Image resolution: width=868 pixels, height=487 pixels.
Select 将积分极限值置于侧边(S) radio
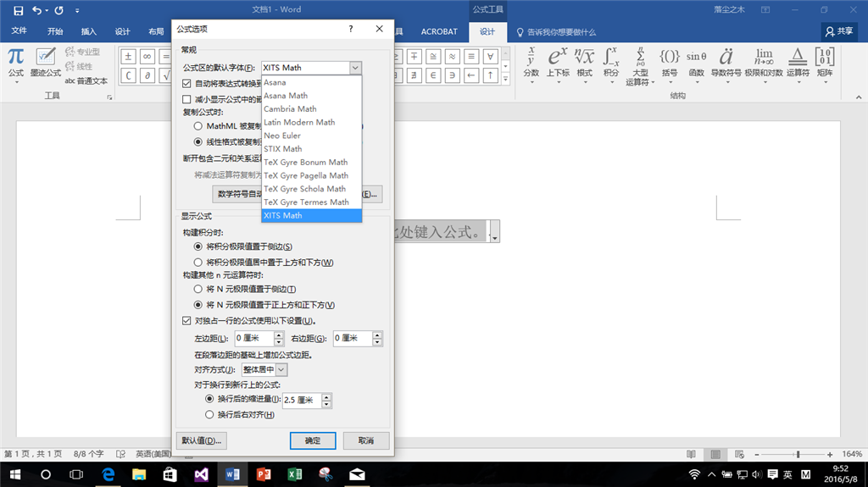pos(198,246)
